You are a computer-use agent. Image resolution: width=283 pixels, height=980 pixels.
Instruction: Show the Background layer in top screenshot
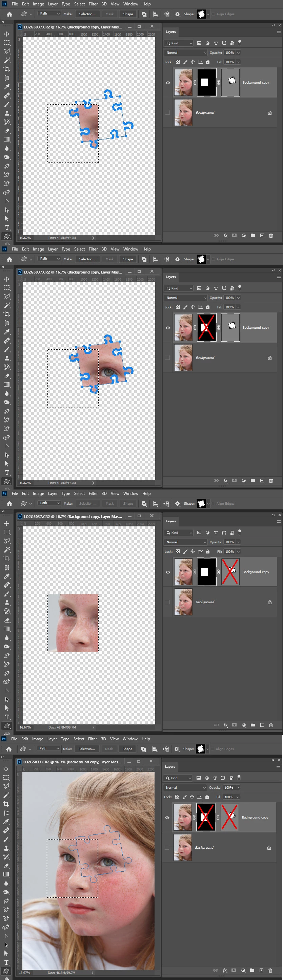(x=167, y=113)
